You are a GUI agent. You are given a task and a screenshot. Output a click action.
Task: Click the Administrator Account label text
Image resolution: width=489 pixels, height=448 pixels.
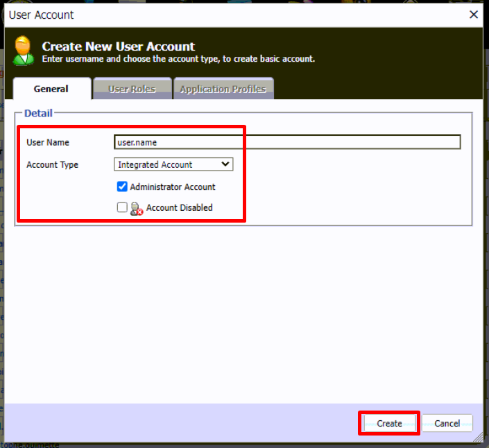[x=172, y=187]
